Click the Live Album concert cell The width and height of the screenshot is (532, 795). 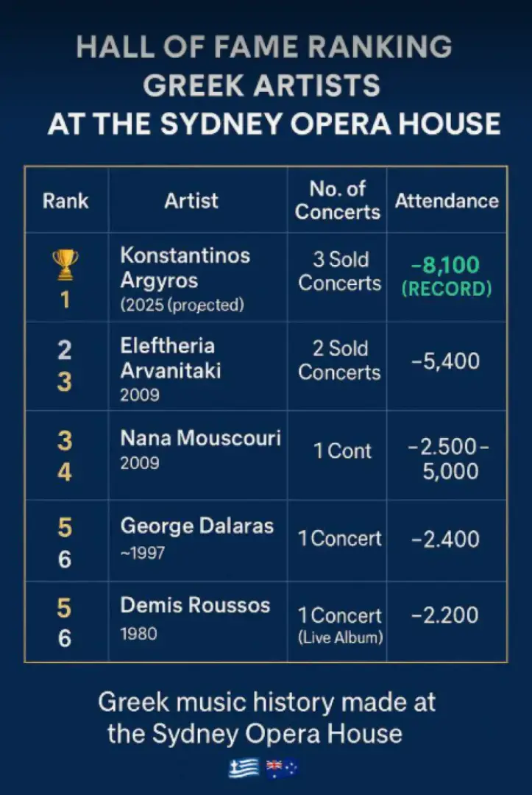click(340, 625)
